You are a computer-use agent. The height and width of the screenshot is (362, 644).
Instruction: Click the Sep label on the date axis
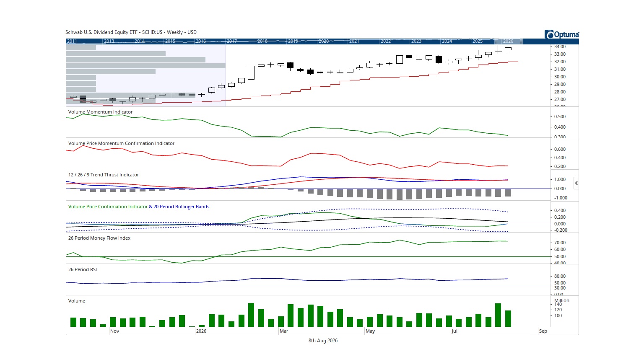(543, 331)
